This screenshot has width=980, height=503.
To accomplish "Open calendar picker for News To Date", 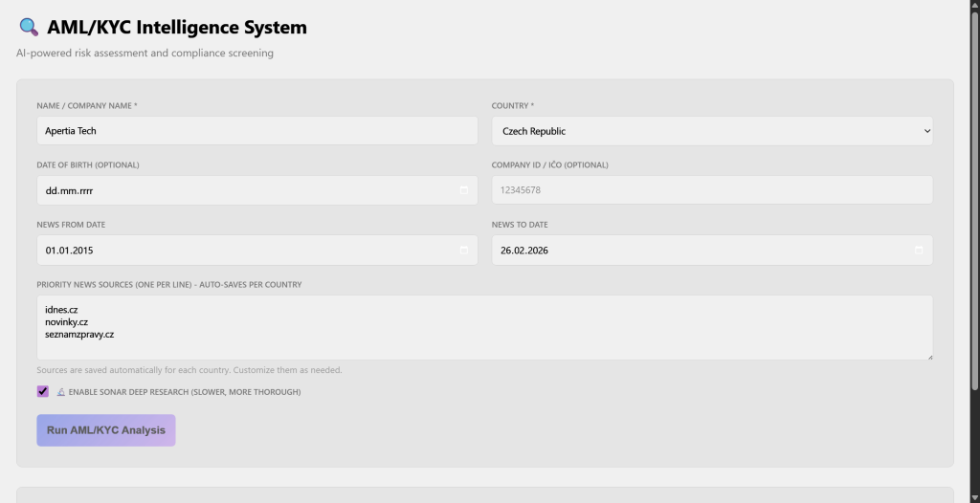I will (x=919, y=251).
